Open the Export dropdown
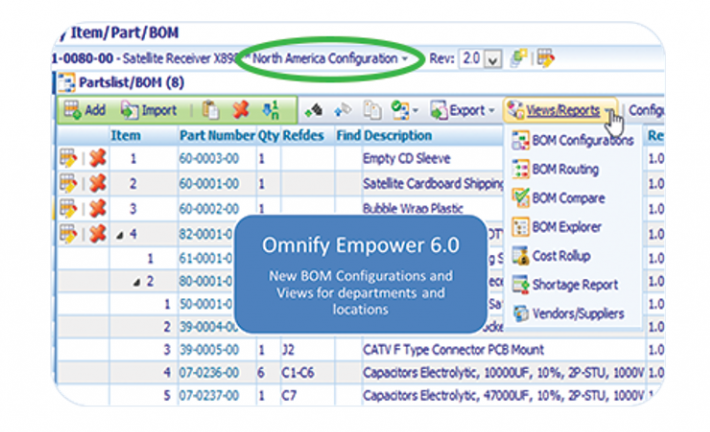The image size is (710, 432). pos(462,110)
